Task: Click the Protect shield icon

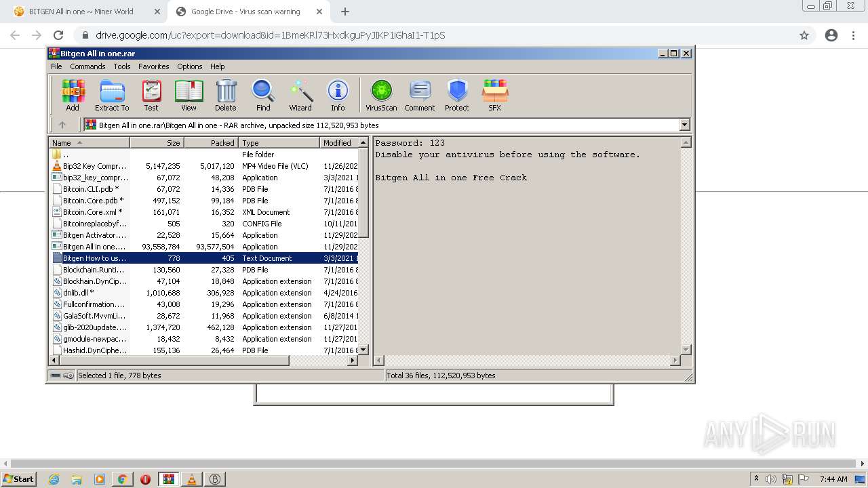Action: click(457, 95)
